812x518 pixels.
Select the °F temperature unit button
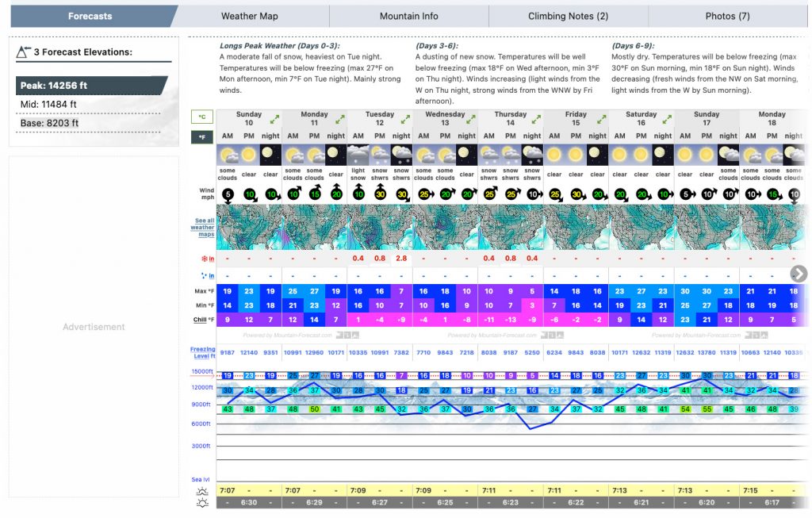coord(201,136)
